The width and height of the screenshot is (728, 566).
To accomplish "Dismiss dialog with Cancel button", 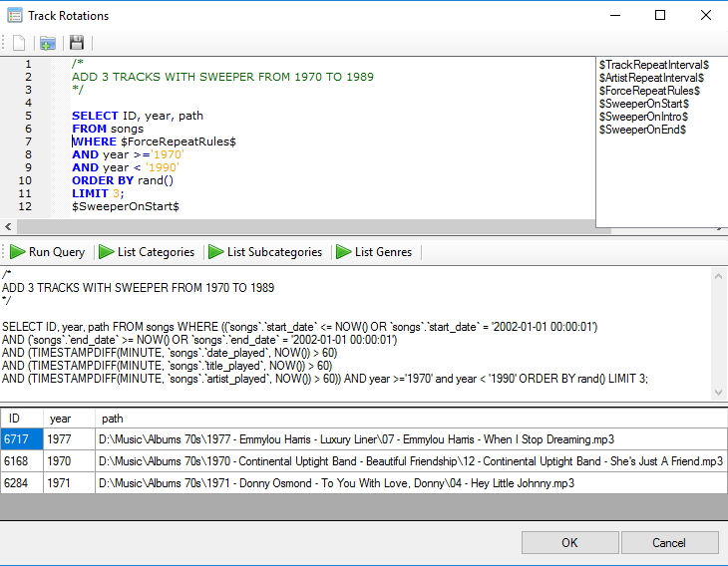I will point(669,543).
